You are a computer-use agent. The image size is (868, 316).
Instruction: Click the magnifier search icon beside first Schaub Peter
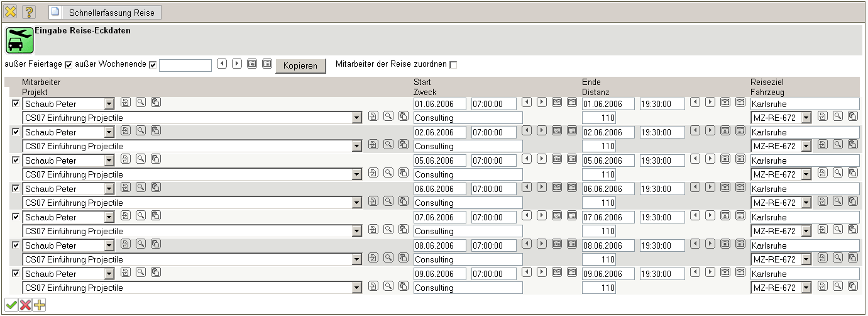pyautogui.click(x=141, y=102)
